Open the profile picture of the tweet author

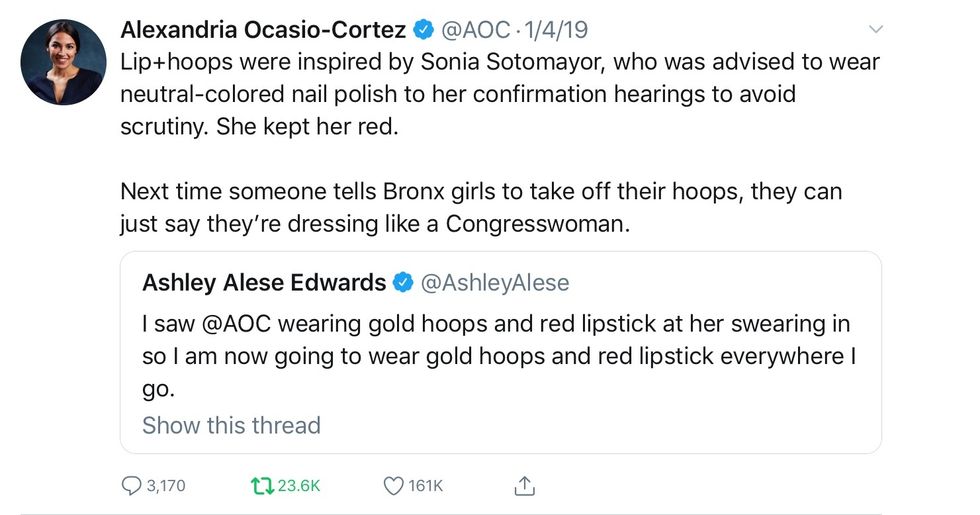64,62
